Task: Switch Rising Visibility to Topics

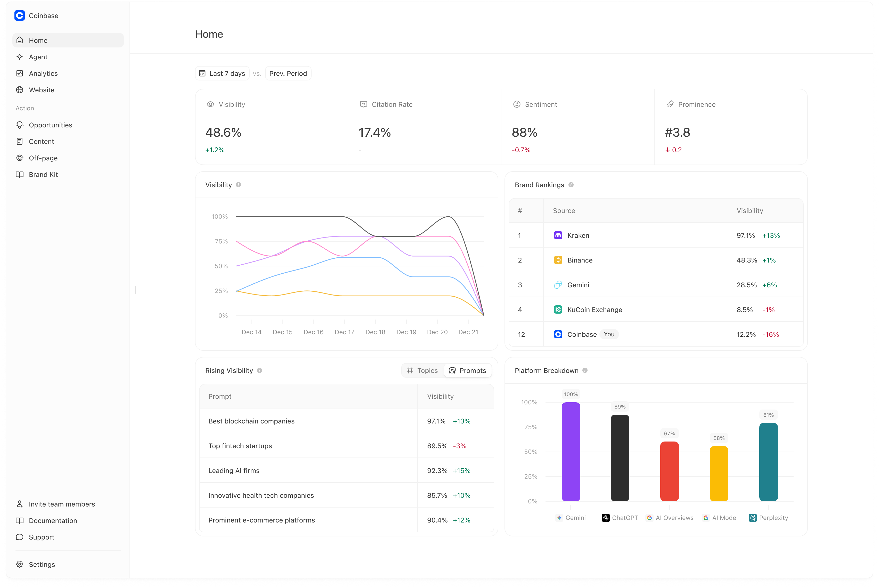Action: coord(423,371)
